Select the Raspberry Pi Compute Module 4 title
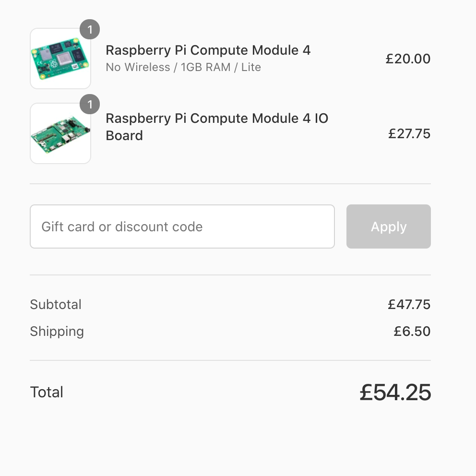476x476 pixels. click(x=208, y=50)
